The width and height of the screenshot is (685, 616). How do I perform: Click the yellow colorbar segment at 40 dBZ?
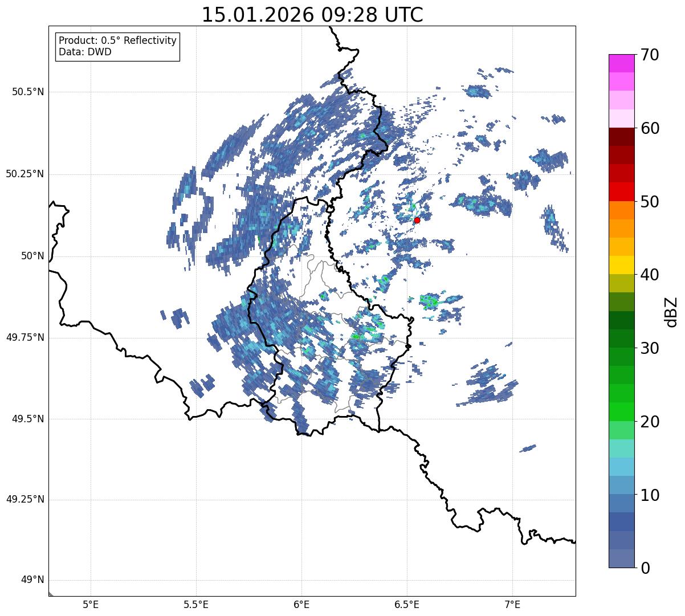point(621,265)
